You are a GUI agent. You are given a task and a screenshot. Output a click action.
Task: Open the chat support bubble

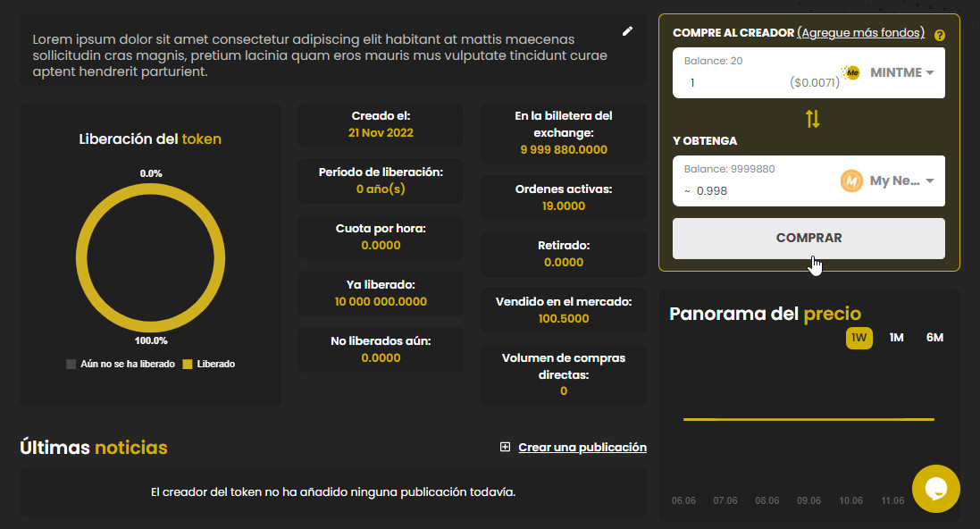tap(935, 488)
